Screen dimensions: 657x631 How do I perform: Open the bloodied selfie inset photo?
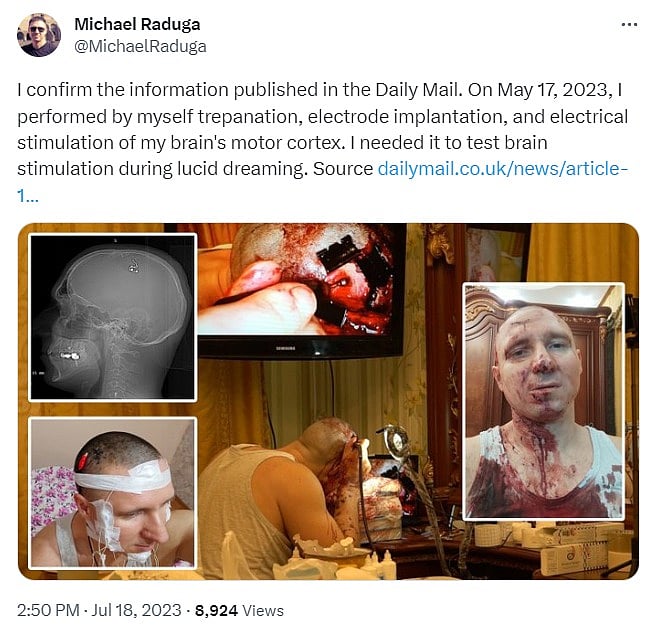pos(543,401)
